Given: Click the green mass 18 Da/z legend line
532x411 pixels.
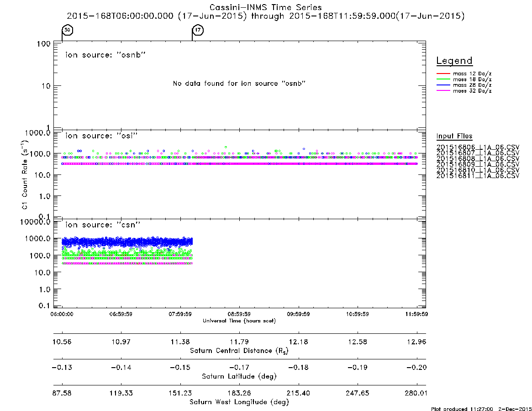Looking at the screenshot, I should [443, 79].
